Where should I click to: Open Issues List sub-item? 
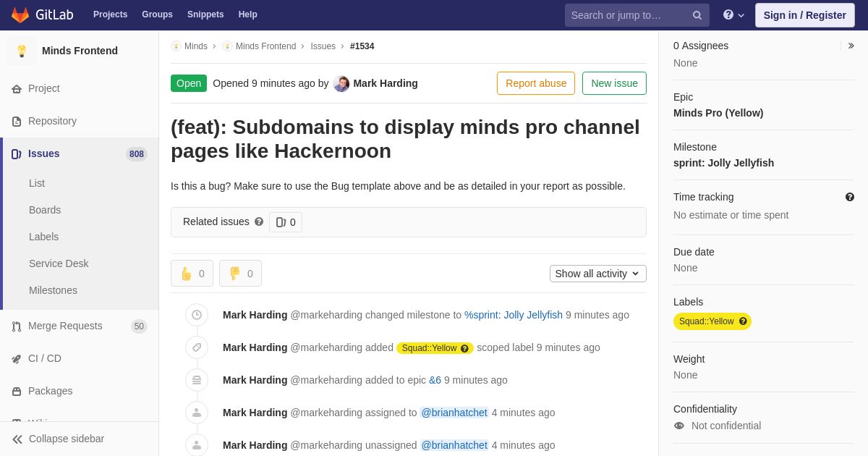click(x=37, y=183)
